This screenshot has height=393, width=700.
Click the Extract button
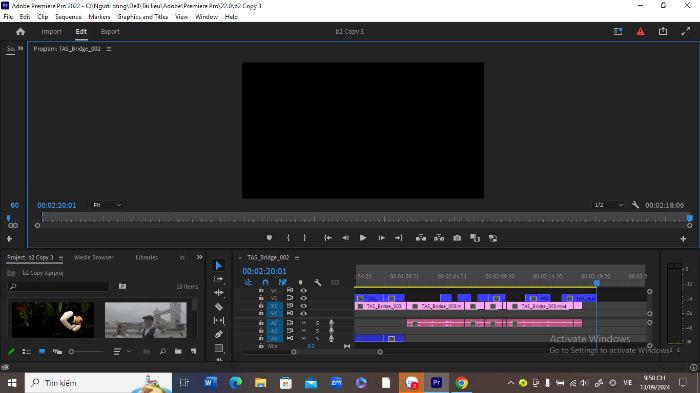coord(439,238)
